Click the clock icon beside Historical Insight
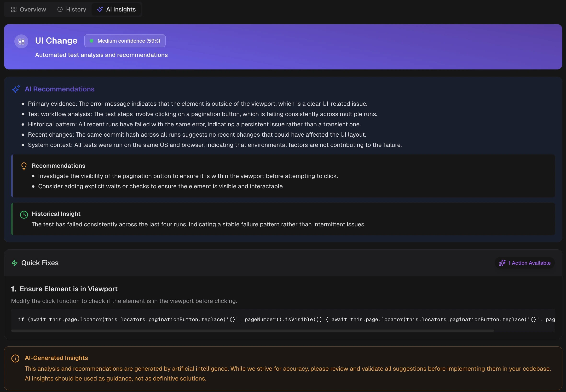 [x=24, y=214]
